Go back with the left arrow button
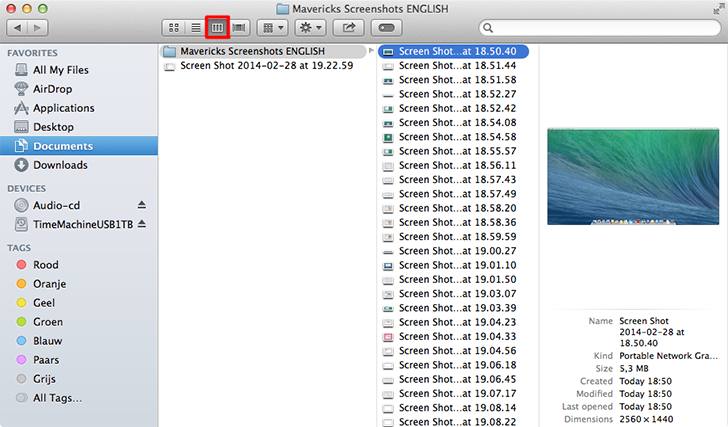The height and width of the screenshot is (427, 728). tap(17, 28)
